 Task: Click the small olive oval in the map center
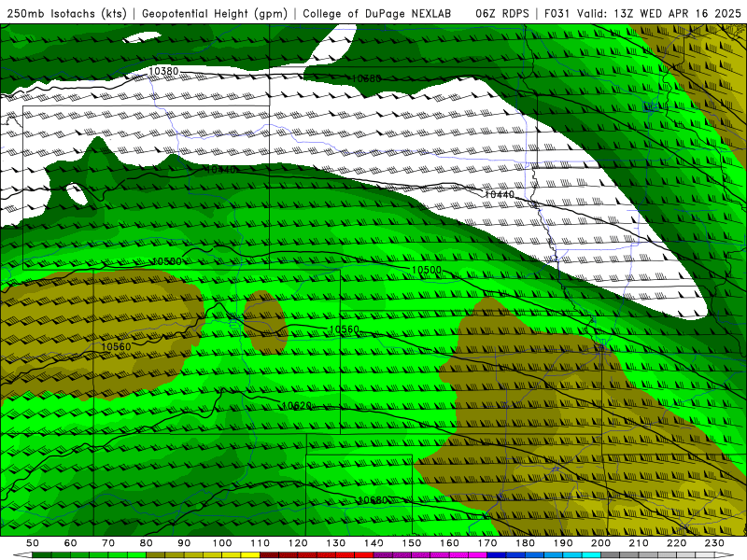coord(265,322)
